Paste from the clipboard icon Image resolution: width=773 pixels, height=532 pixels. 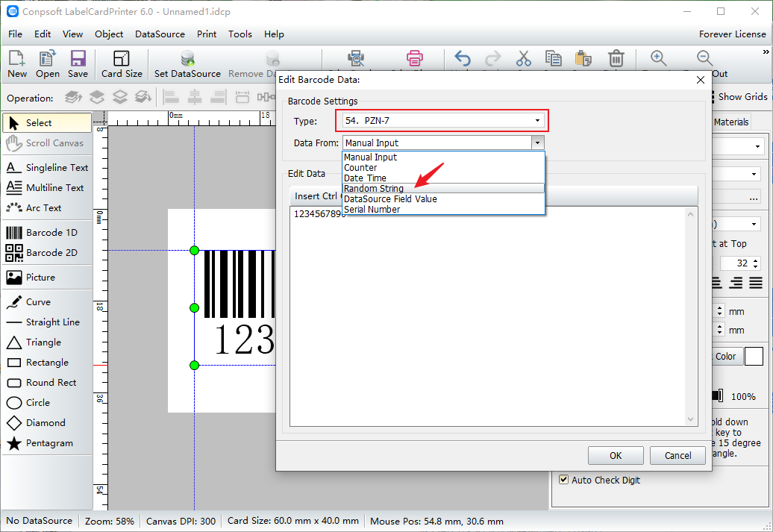pyautogui.click(x=583, y=58)
